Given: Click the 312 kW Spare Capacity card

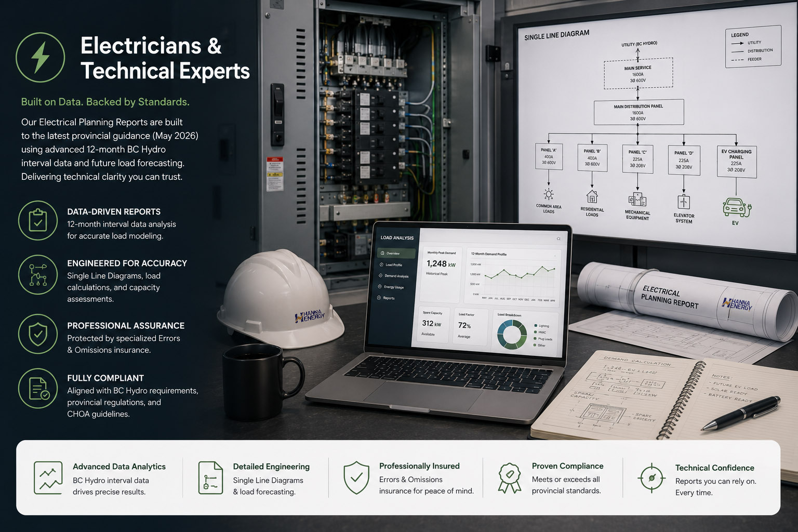Looking at the screenshot, I should pyautogui.click(x=434, y=326).
